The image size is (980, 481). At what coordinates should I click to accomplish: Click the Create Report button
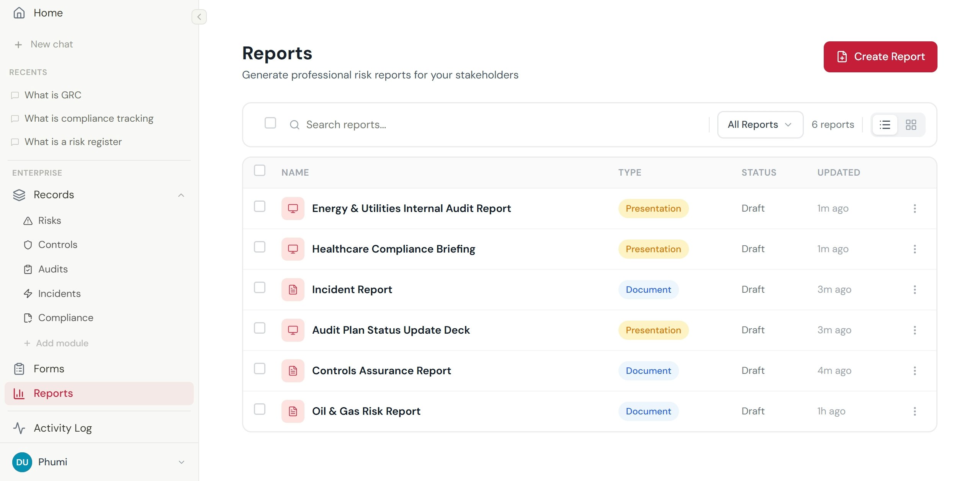click(x=880, y=57)
